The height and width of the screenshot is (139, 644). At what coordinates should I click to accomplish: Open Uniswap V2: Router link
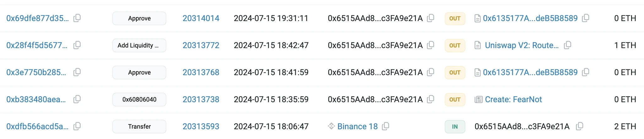click(522, 45)
